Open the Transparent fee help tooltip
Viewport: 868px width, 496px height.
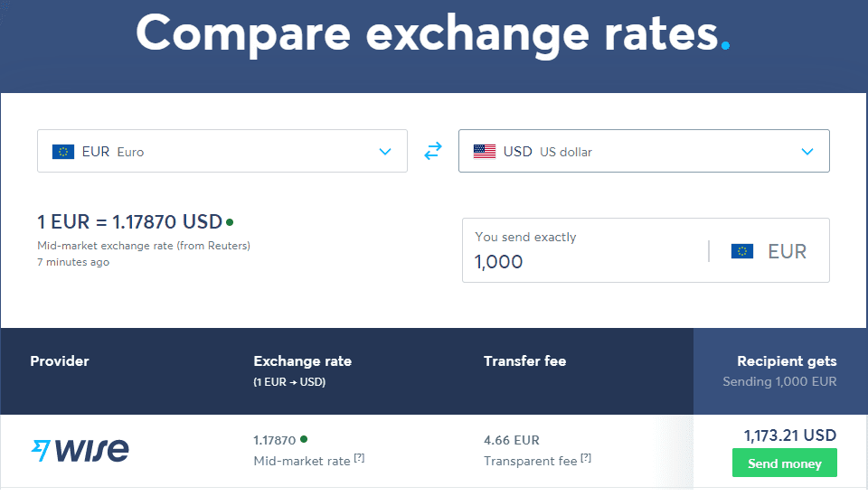[x=586, y=458]
